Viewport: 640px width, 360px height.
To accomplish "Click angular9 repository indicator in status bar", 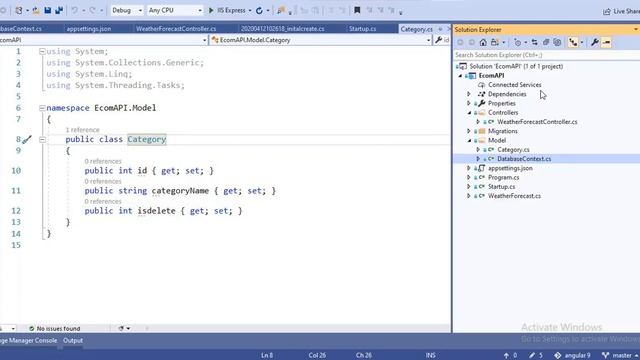I will click(x=572, y=355).
